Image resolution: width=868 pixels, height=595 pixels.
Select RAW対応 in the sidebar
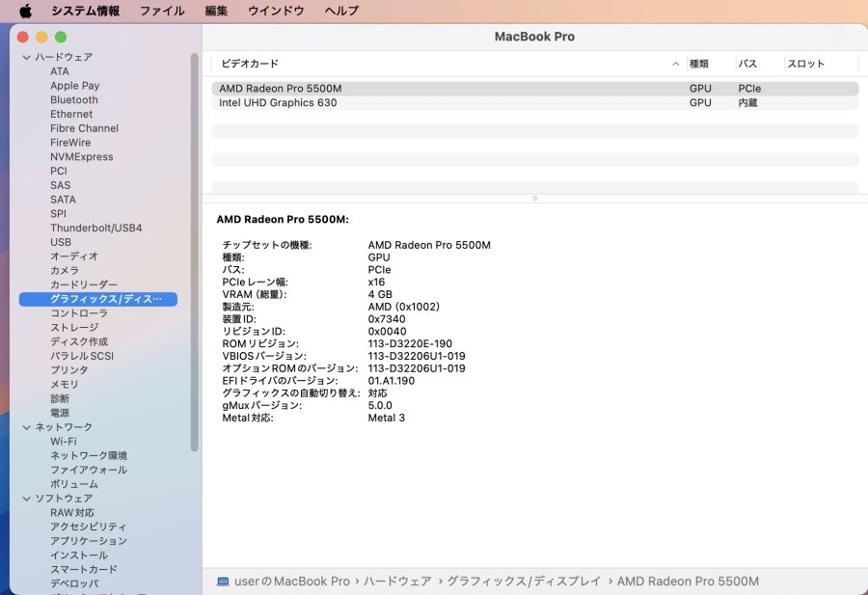(x=72, y=512)
